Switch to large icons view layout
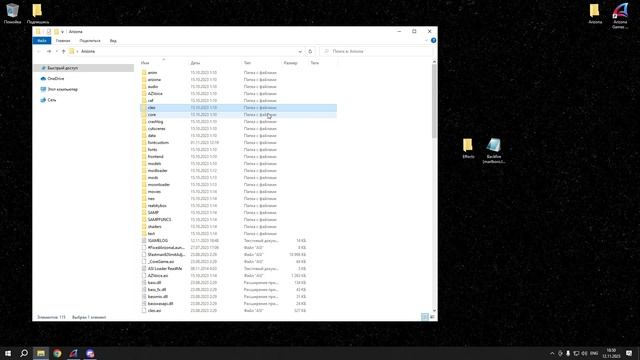The image size is (640, 360). point(432,317)
